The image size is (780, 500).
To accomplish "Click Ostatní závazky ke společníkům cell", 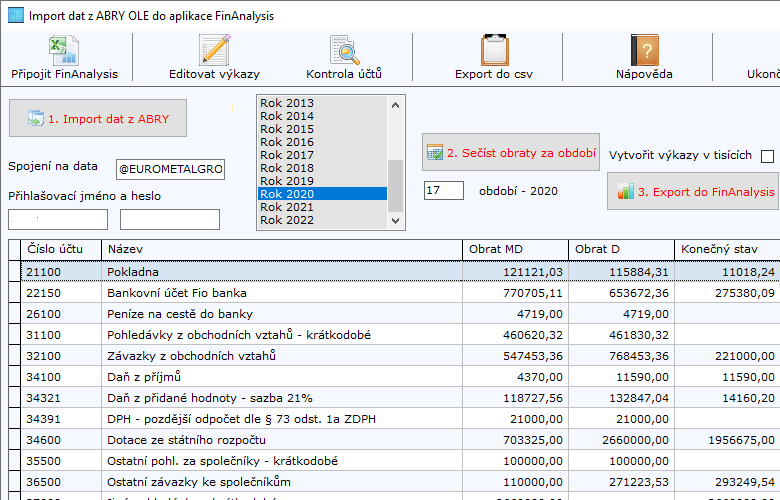I will (282, 482).
